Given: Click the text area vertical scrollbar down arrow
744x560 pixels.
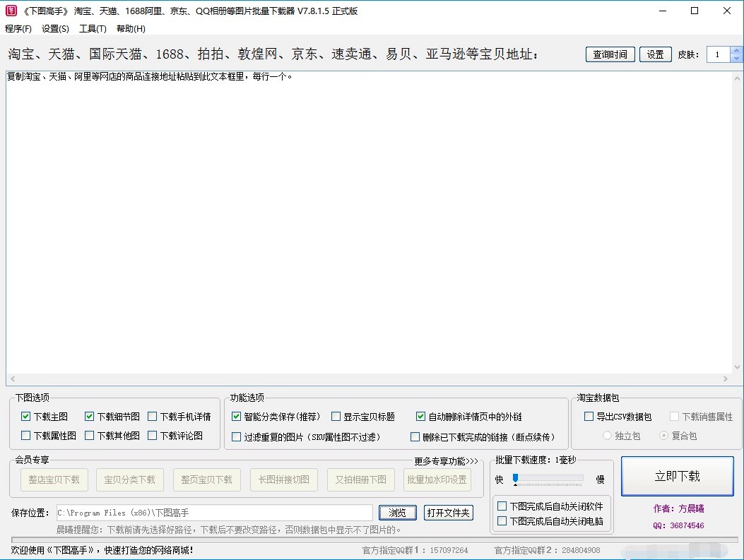Looking at the screenshot, I should 737,367.
